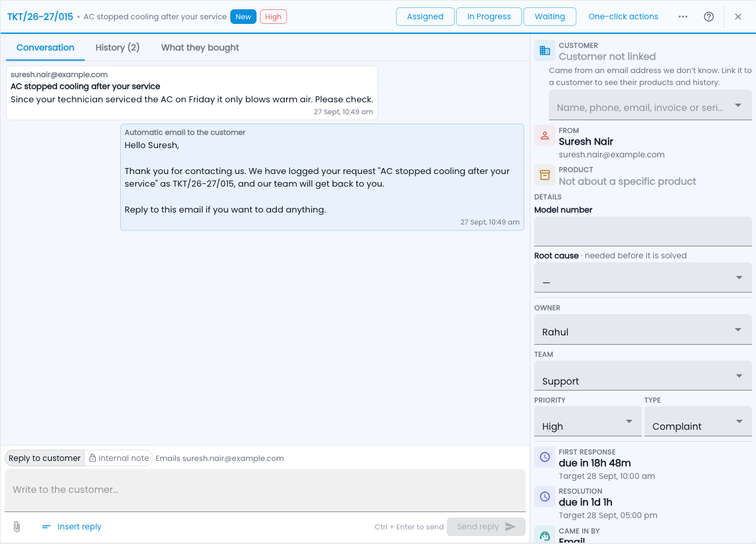The width and height of the screenshot is (756, 544).
Task: Click the send arrow icon
Action: [x=510, y=527]
